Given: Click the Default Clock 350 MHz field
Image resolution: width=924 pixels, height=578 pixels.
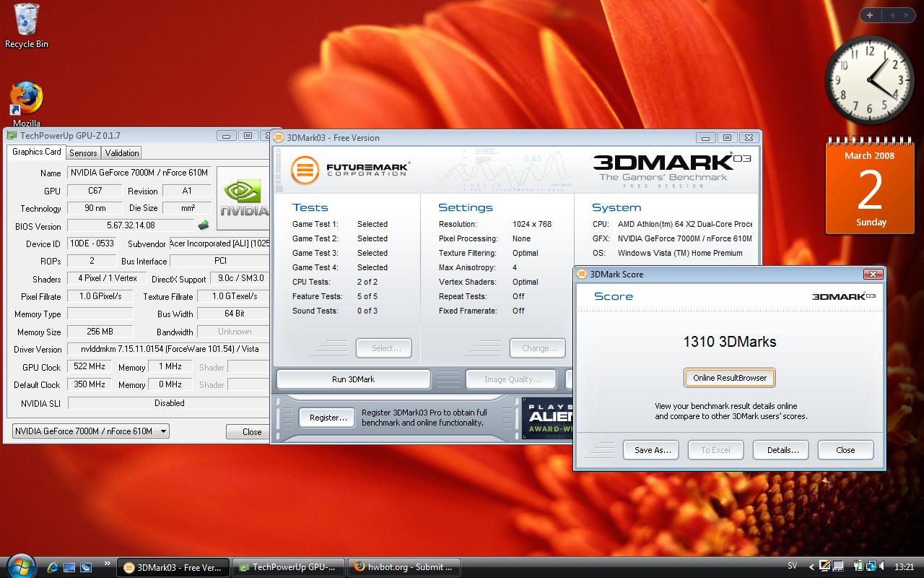Looking at the screenshot, I should click(90, 384).
